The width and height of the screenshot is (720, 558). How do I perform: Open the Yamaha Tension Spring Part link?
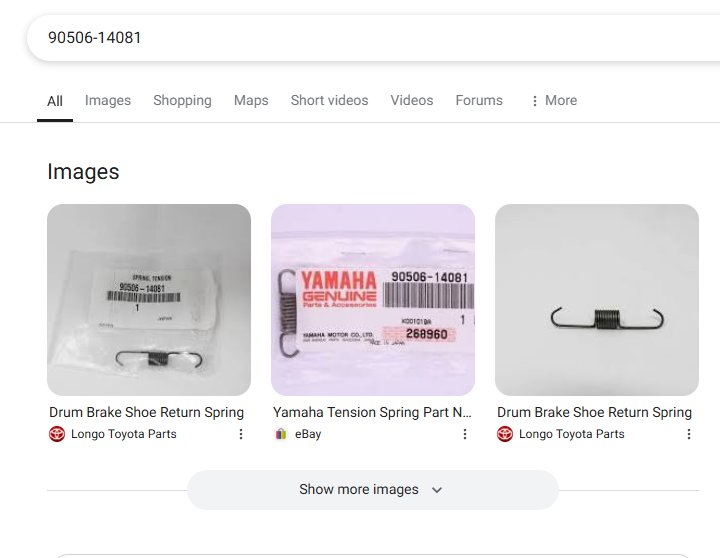click(372, 412)
